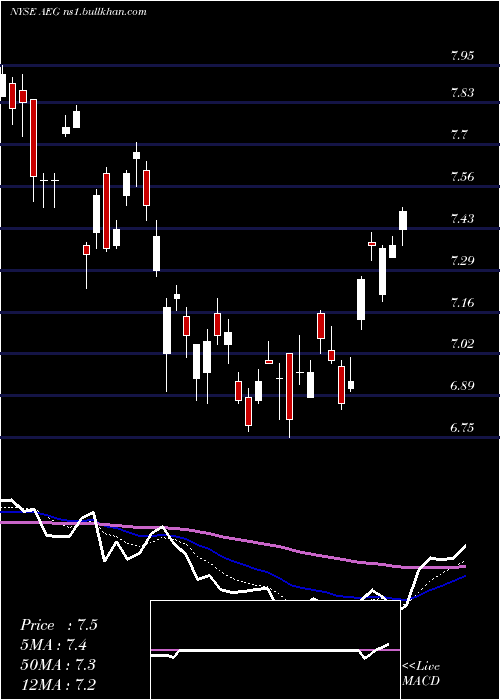Click the 50MA : 7.3 readout

(x=58, y=664)
